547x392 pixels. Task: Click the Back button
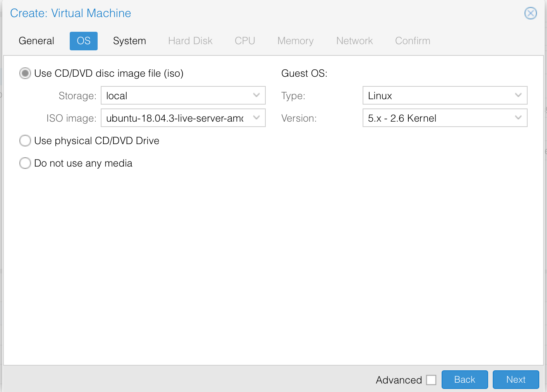[x=464, y=380]
